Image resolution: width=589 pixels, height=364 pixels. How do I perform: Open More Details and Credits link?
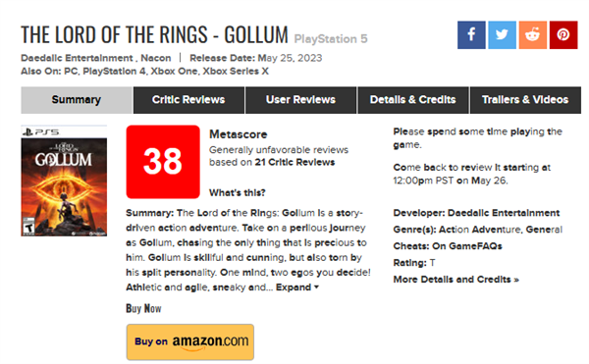coord(456,280)
